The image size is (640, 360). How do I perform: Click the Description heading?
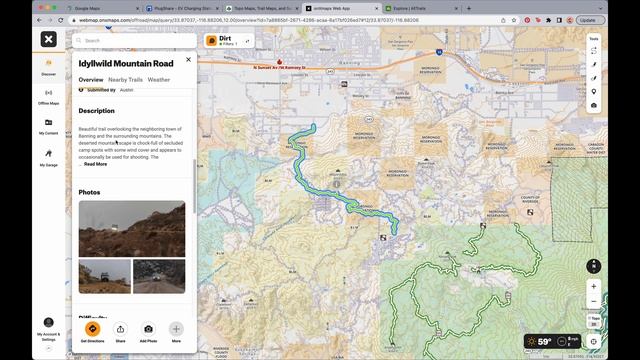pyautogui.click(x=96, y=111)
